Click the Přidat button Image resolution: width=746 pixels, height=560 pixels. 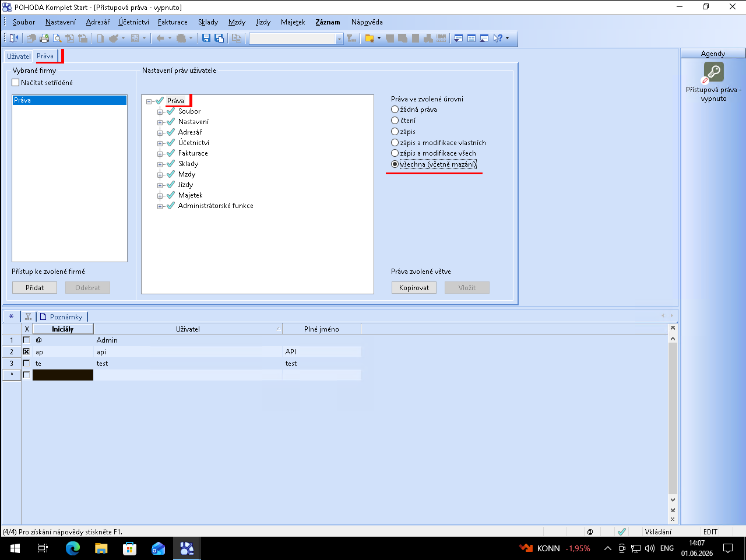35,288
